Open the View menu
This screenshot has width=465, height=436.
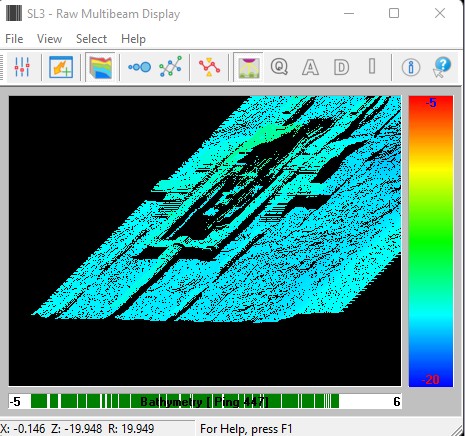click(49, 39)
